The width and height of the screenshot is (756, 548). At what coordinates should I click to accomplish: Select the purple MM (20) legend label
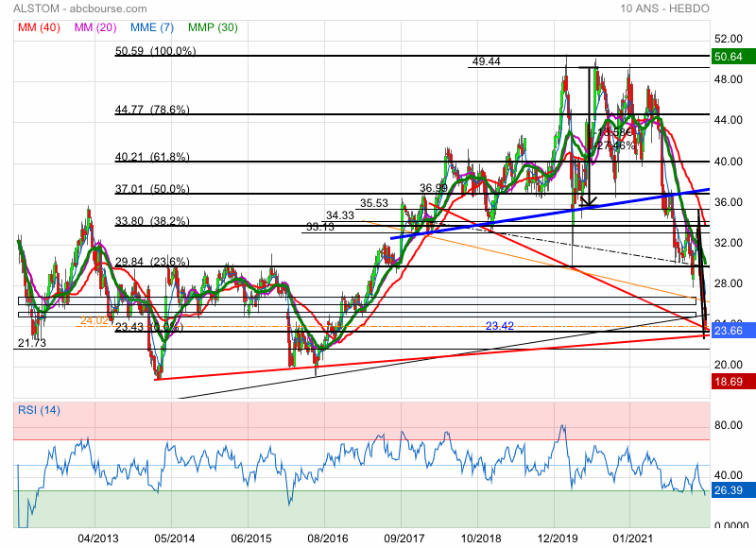95,27
